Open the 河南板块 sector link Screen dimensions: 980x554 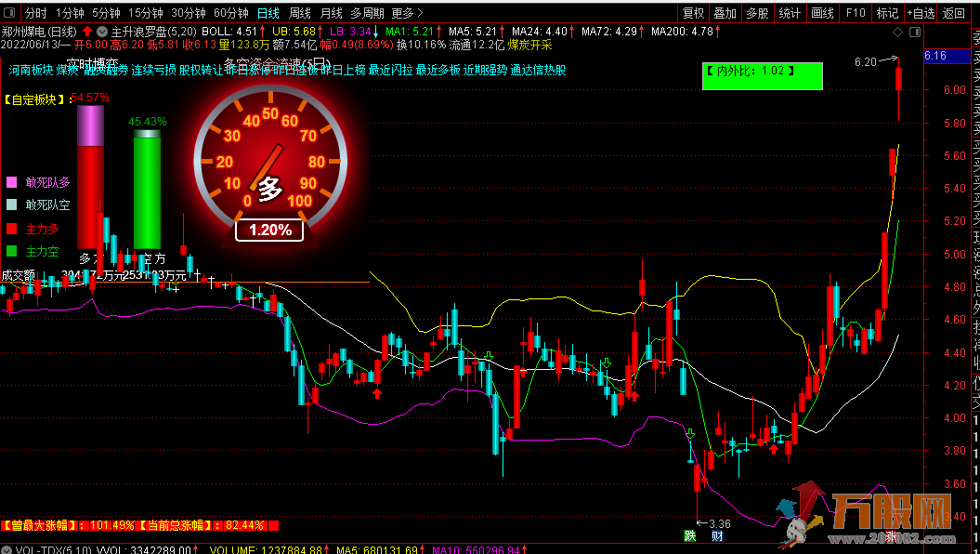tap(31, 70)
